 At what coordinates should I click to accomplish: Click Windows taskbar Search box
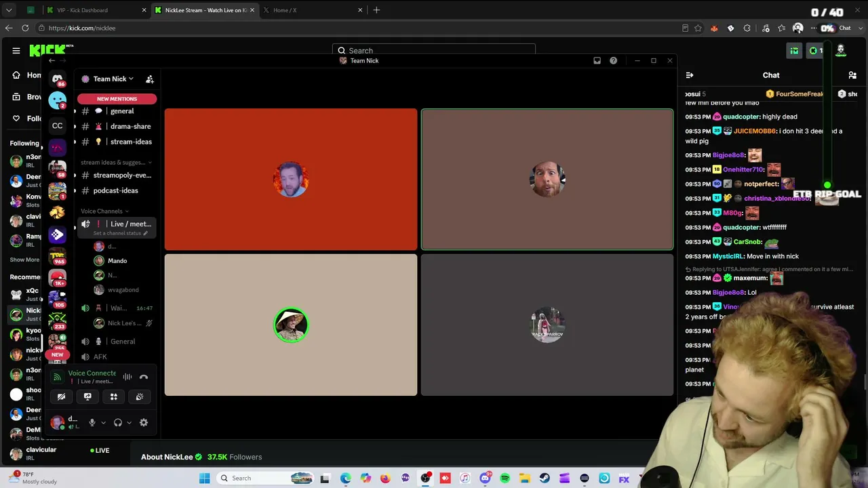(266, 479)
